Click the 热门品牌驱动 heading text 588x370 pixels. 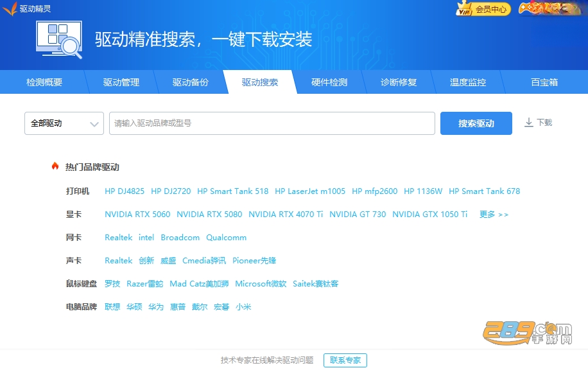tap(92, 167)
